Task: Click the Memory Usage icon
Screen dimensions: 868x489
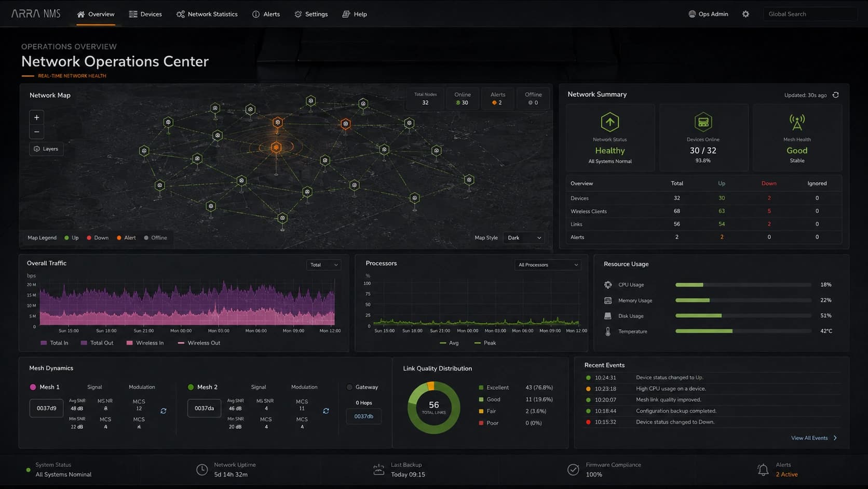Action: click(x=608, y=300)
